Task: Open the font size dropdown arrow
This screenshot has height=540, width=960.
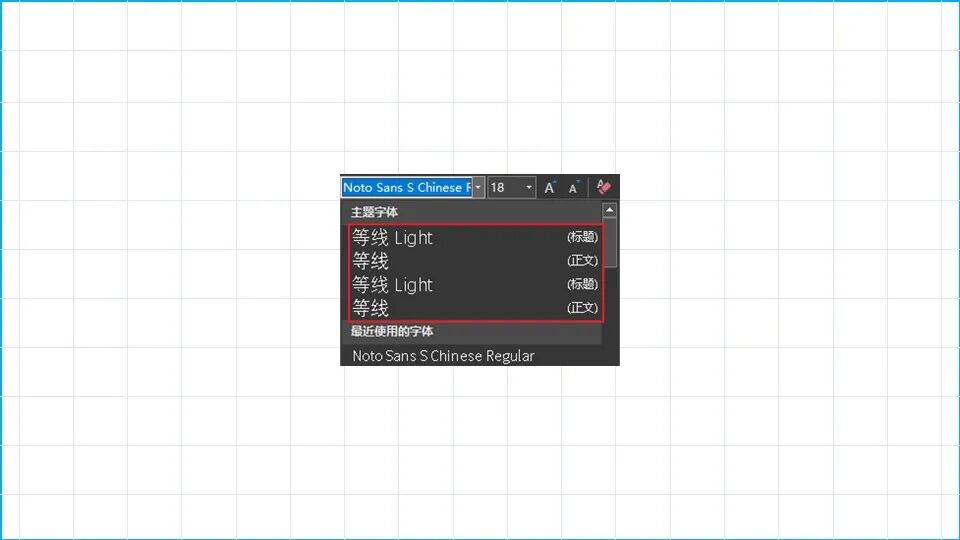Action: click(529, 187)
